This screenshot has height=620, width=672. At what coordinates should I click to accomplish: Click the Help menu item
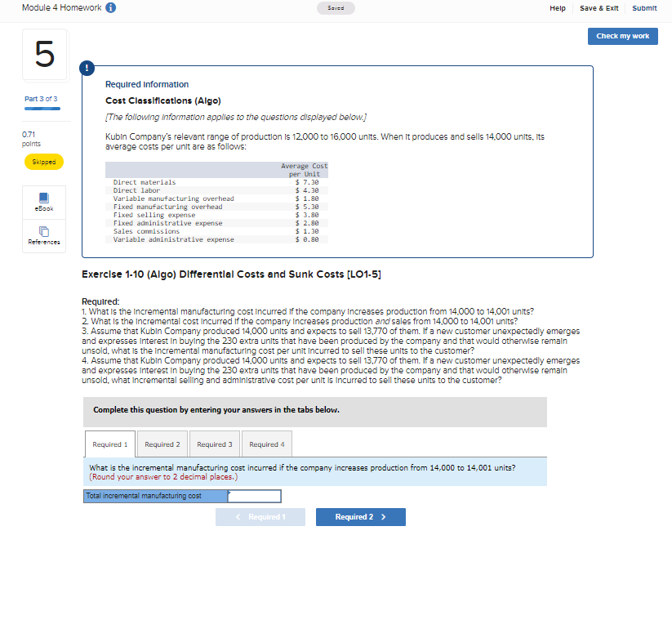coord(557,7)
